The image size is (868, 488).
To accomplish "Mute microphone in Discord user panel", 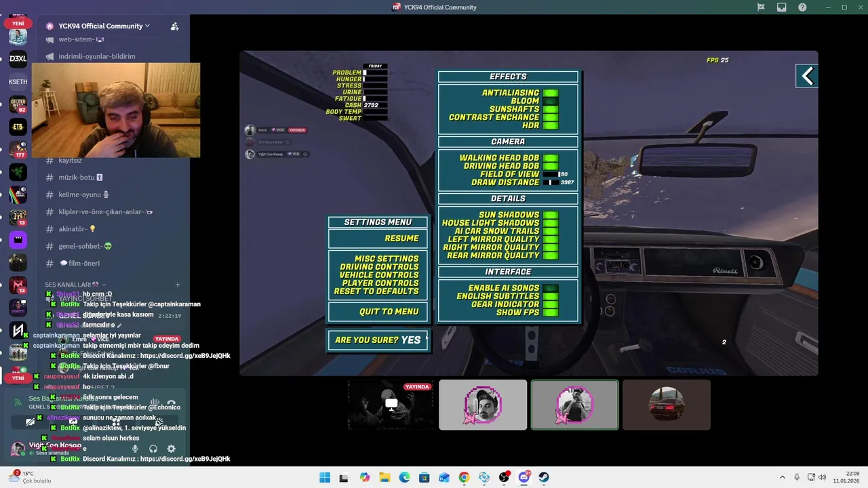I will pos(135,449).
